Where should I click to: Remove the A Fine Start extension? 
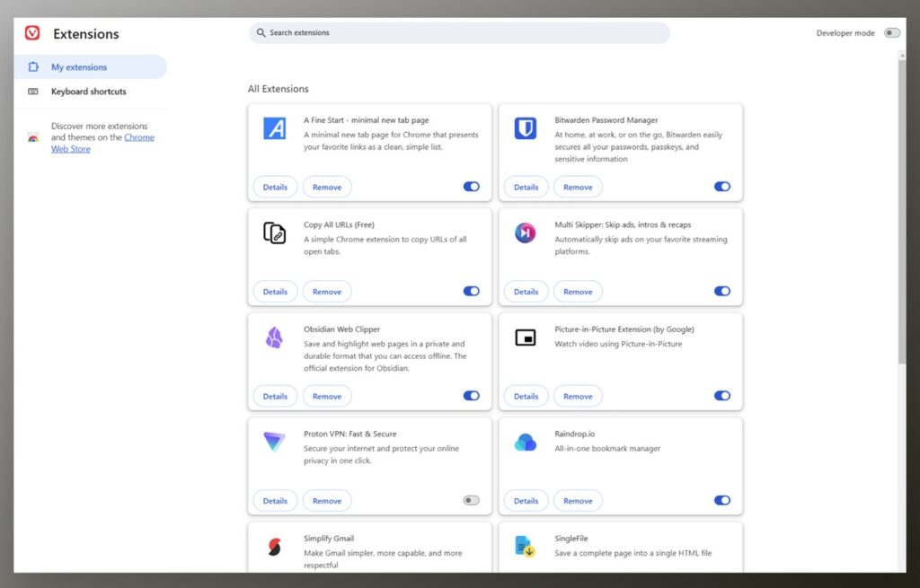tap(327, 187)
